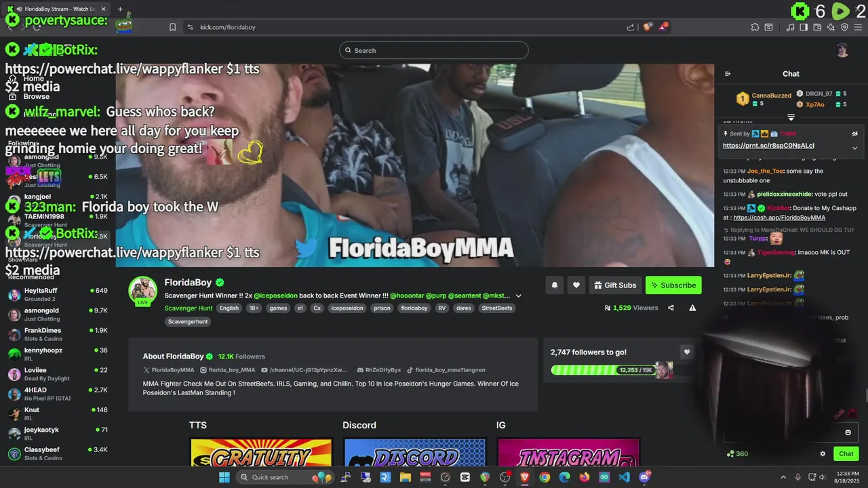Open the emoji picker in the chat input

coord(848,432)
